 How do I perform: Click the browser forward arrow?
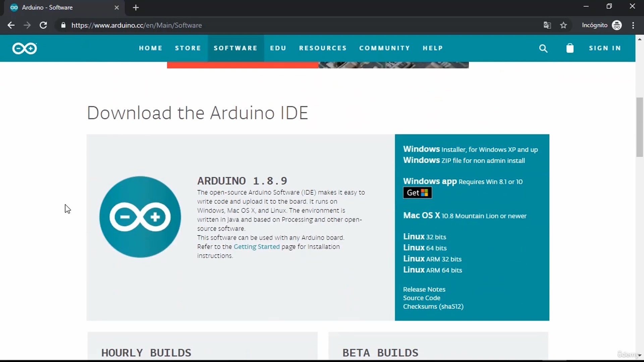[27, 25]
